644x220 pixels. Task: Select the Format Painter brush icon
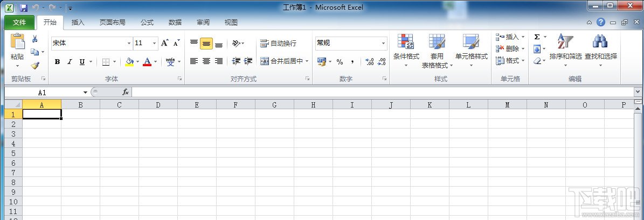[x=35, y=65]
